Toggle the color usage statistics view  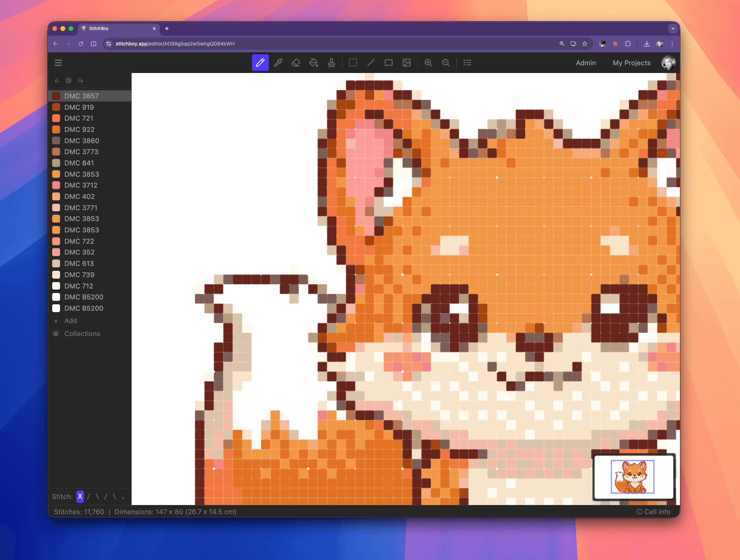coord(57,80)
